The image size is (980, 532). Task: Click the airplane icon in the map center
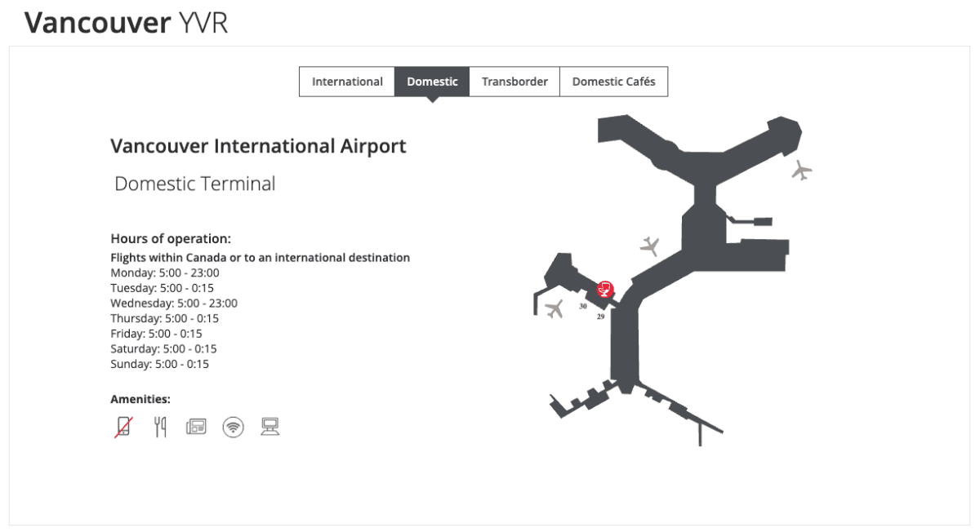(x=650, y=246)
